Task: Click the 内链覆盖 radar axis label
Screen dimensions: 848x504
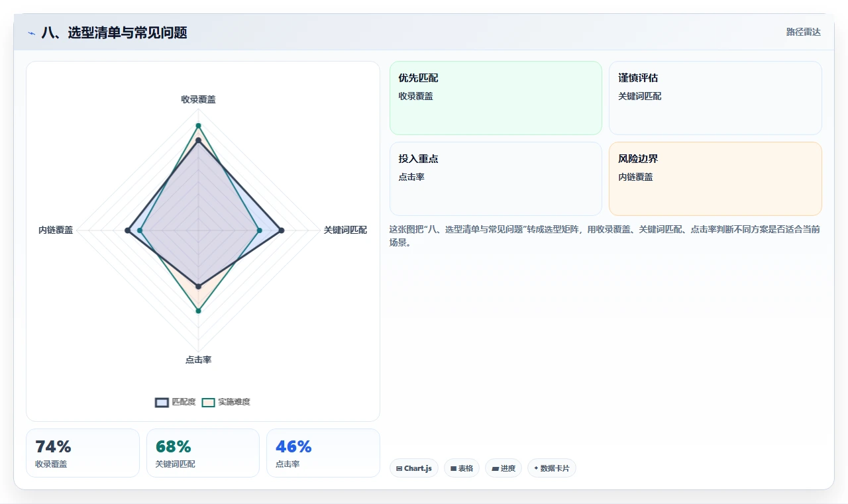Action: pos(56,230)
